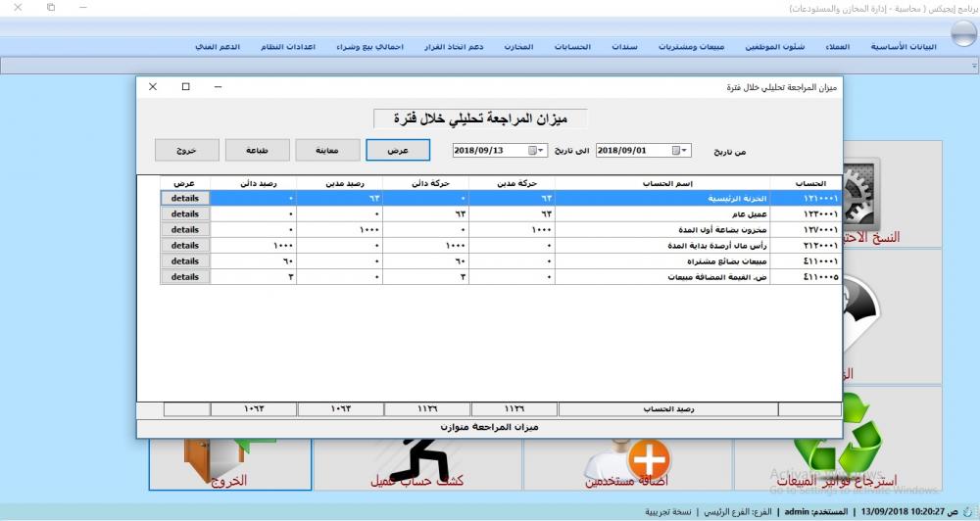Select the الخزنة الرئيسية account name cell
The width and height of the screenshot is (980, 521).
662,198
